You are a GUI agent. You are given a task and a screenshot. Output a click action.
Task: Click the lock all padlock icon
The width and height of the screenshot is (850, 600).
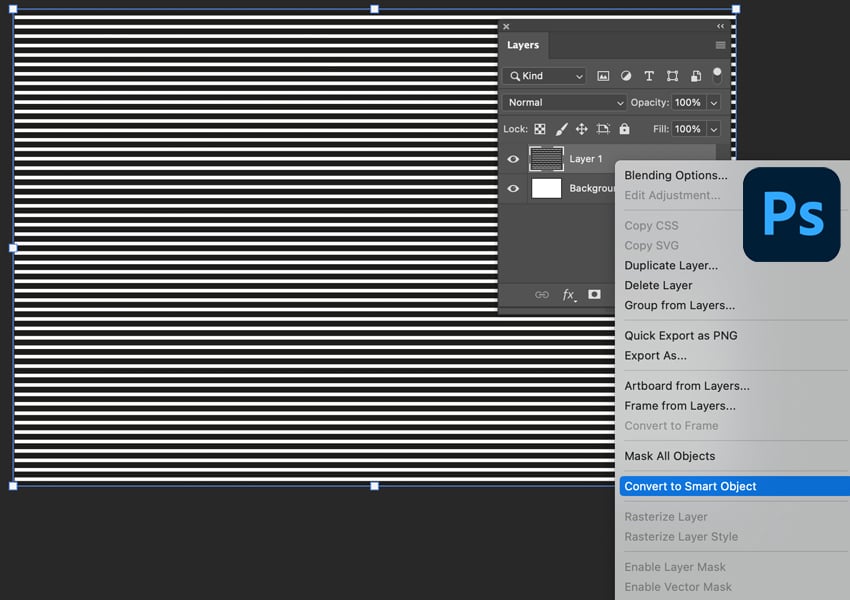[625, 129]
